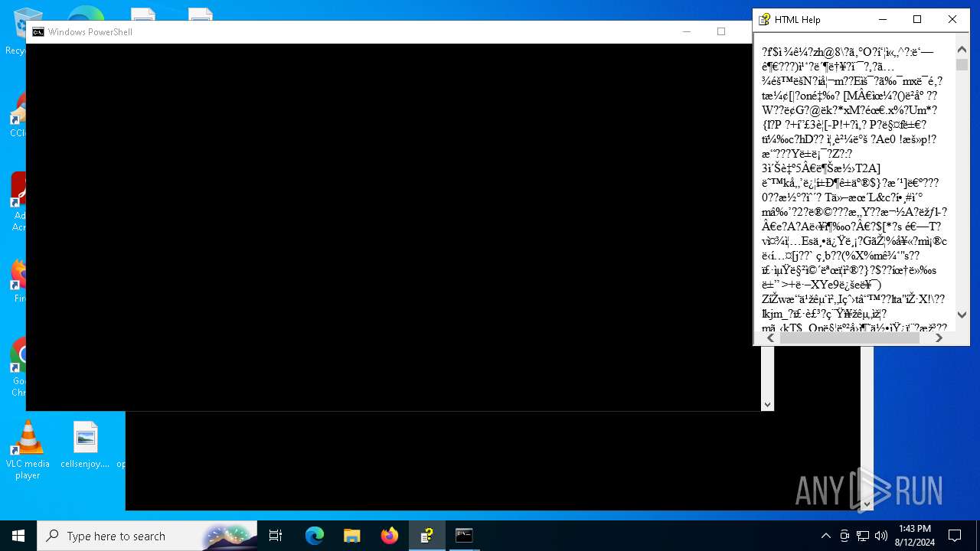Open File Explorer from the taskbar
Image resolution: width=980 pixels, height=551 pixels.
(x=351, y=536)
